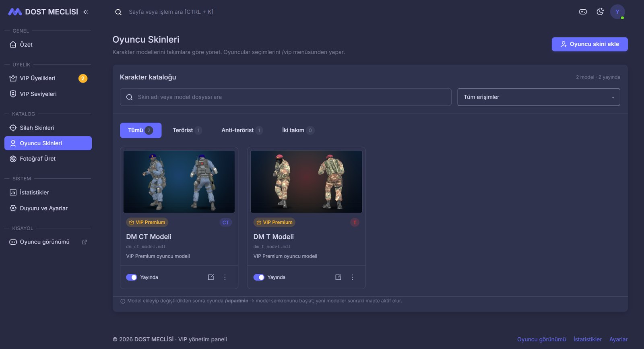
Task: Click VIP Premium tag on DM CT Modeli
Action: tap(147, 222)
